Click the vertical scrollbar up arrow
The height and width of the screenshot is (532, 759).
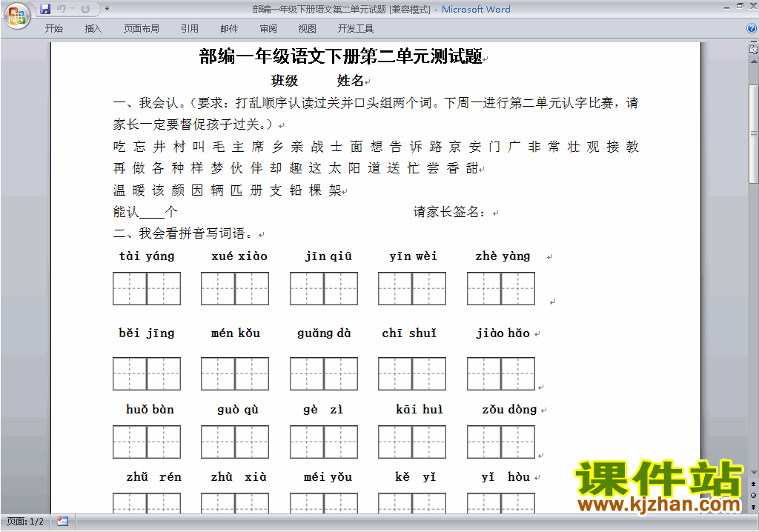pos(753,61)
